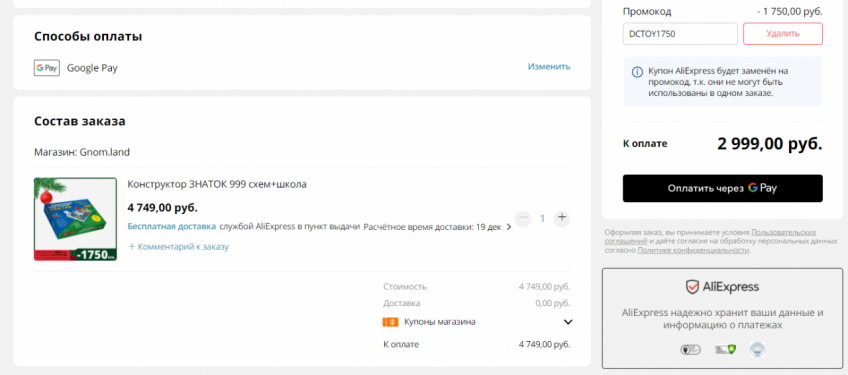Click product title Конструктор ЗНАТОК 999 схем+школа
The width and height of the screenshot is (848, 375).
(x=217, y=184)
